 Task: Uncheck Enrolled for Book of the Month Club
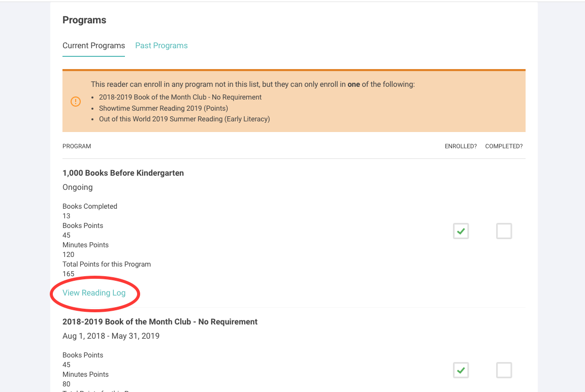(x=461, y=370)
